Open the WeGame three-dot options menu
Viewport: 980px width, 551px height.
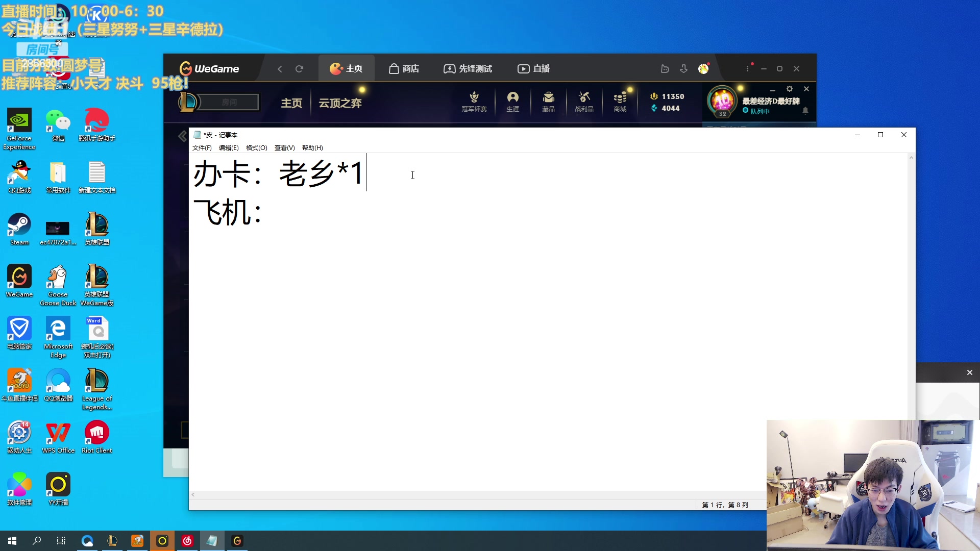pos(747,68)
